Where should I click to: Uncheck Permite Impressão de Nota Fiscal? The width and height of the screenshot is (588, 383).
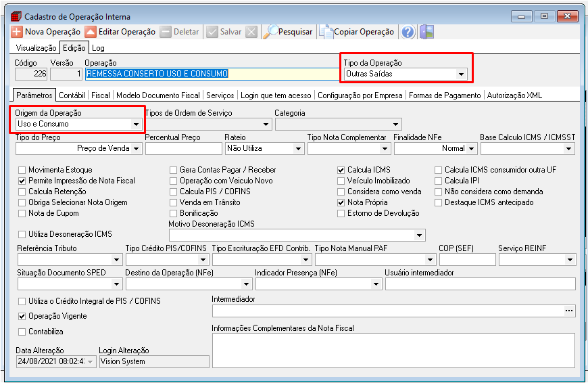coord(22,181)
